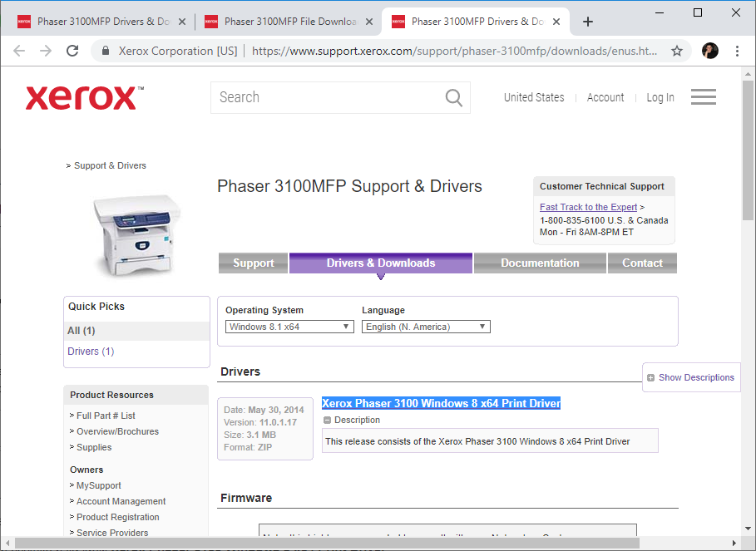Click the plus icon beside Show Descriptions
The width and height of the screenshot is (756, 551).
tap(650, 377)
